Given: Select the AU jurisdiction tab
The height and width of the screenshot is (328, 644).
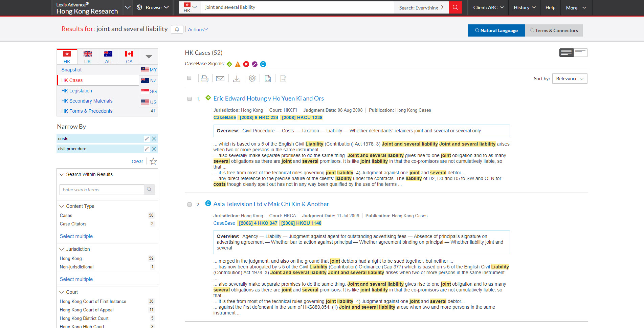Looking at the screenshot, I should point(108,57).
